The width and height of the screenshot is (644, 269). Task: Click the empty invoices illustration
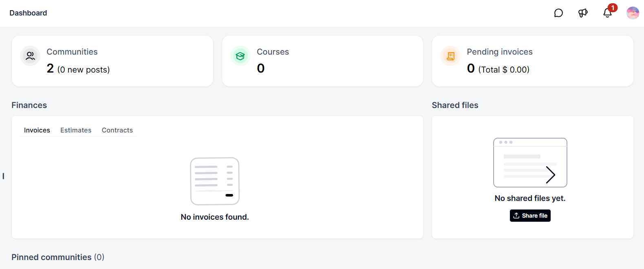point(215,181)
